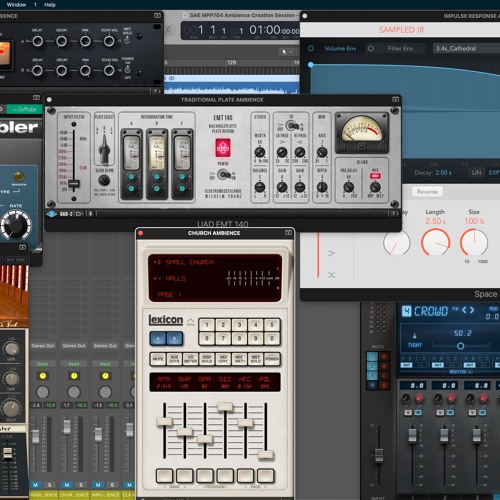Click the Lexicon Open chevron
Screen dimensions: 500x500
pos(190,321)
